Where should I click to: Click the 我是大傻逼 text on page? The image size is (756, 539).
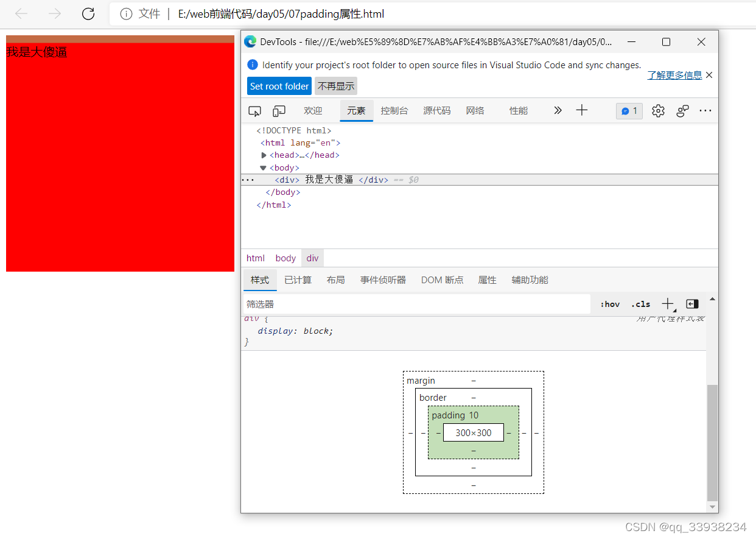[x=37, y=52]
